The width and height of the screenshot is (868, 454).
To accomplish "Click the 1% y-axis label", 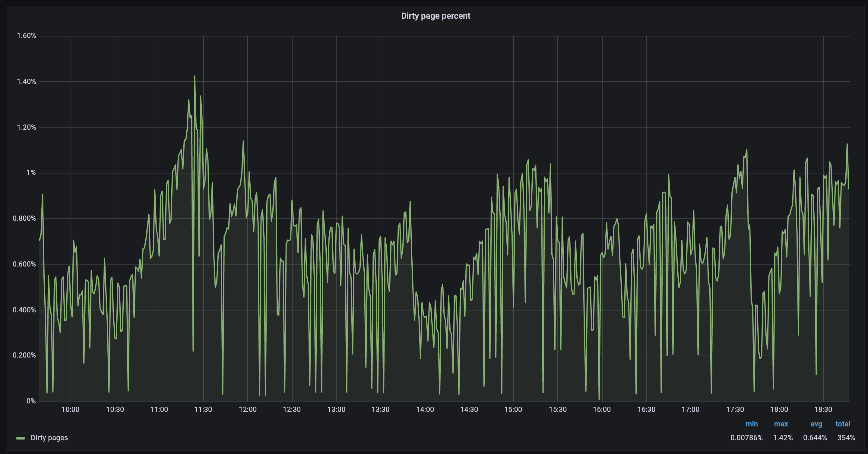I will (31, 172).
